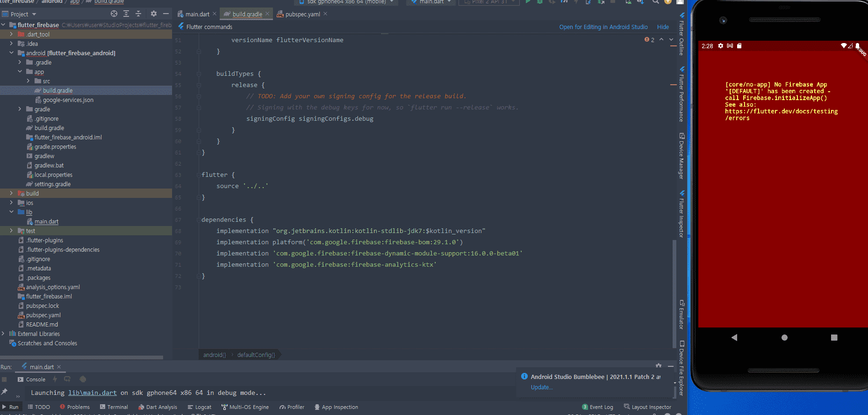Open Device Manager side panel
868x415 pixels.
point(682,156)
